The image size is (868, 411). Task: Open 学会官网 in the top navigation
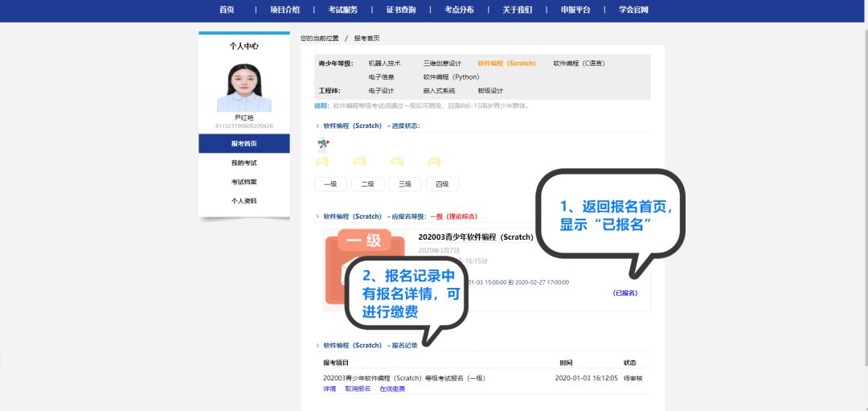[633, 10]
